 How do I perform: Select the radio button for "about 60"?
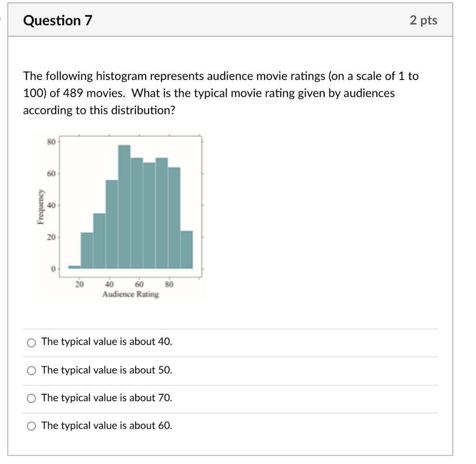pos(31,425)
